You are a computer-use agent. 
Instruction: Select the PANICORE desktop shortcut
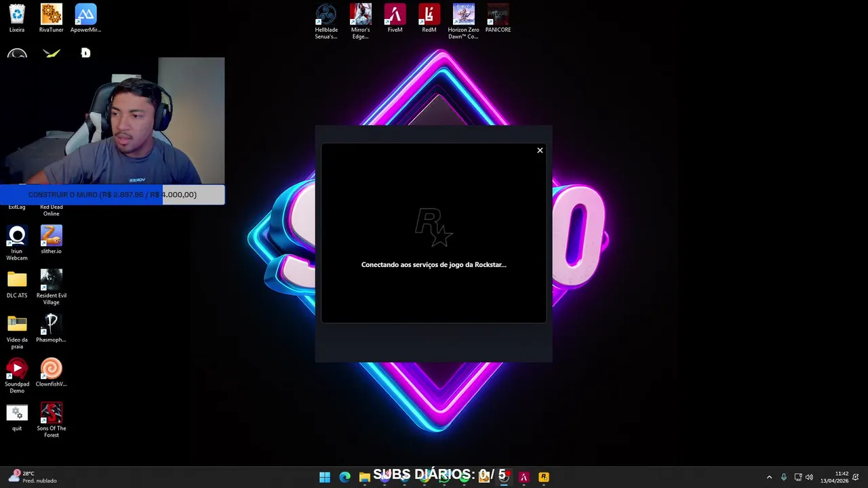498,18
